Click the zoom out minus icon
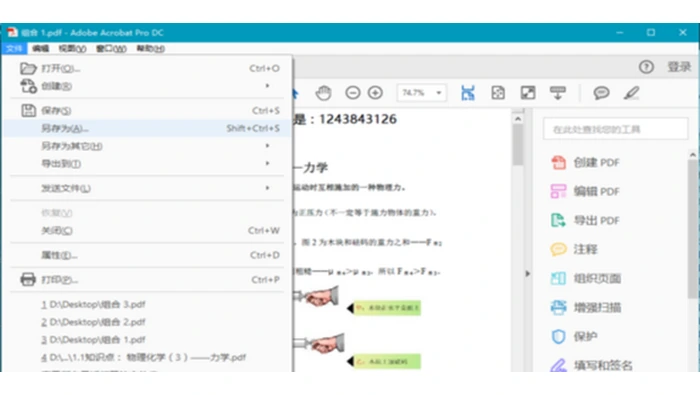This screenshot has width=700, height=395. tap(353, 93)
